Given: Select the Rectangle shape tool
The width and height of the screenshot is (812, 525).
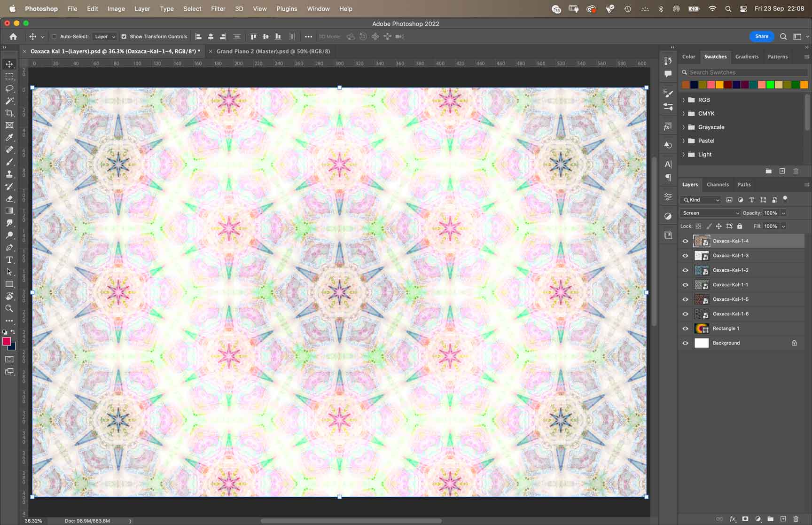Looking at the screenshot, I should click(9, 284).
